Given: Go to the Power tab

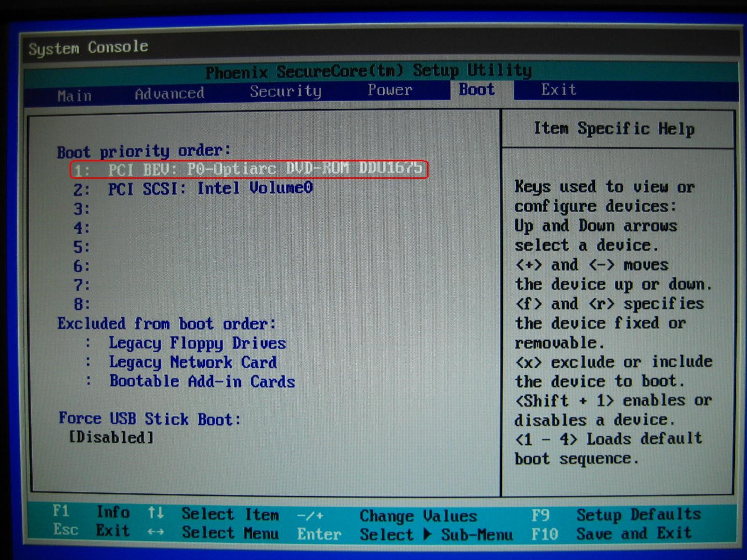Looking at the screenshot, I should coord(390,90).
